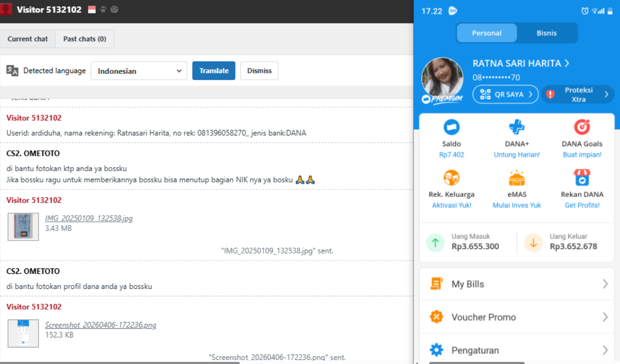Tap the My Bills receipt icon
The width and height of the screenshot is (620, 364).
pyautogui.click(x=437, y=284)
